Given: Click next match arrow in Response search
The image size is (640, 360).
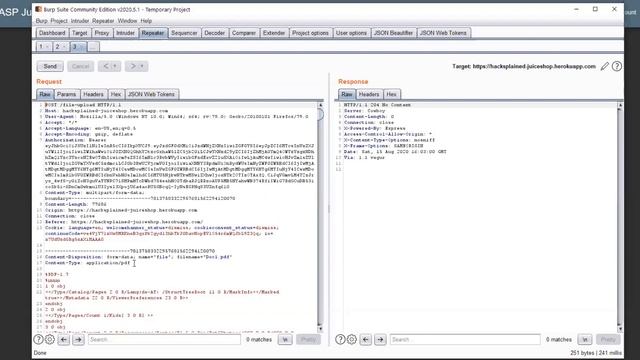Looking at the screenshot, I should point(380,339).
